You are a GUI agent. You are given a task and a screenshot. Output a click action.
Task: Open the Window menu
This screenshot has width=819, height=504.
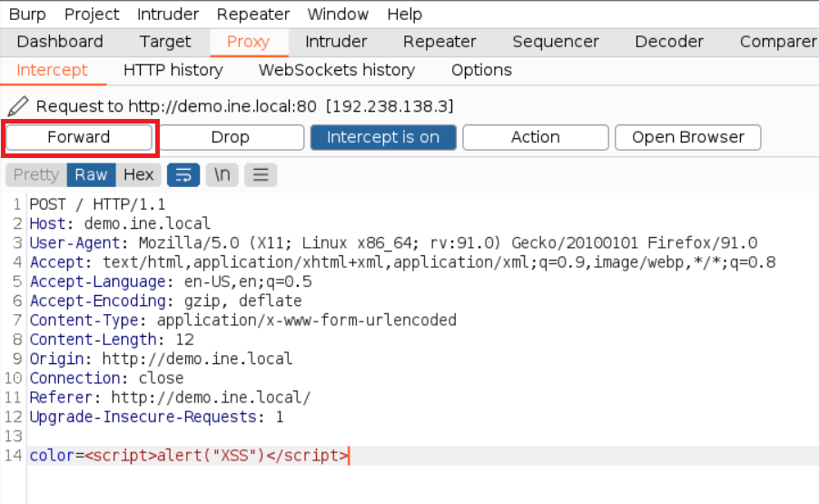[338, 15]
